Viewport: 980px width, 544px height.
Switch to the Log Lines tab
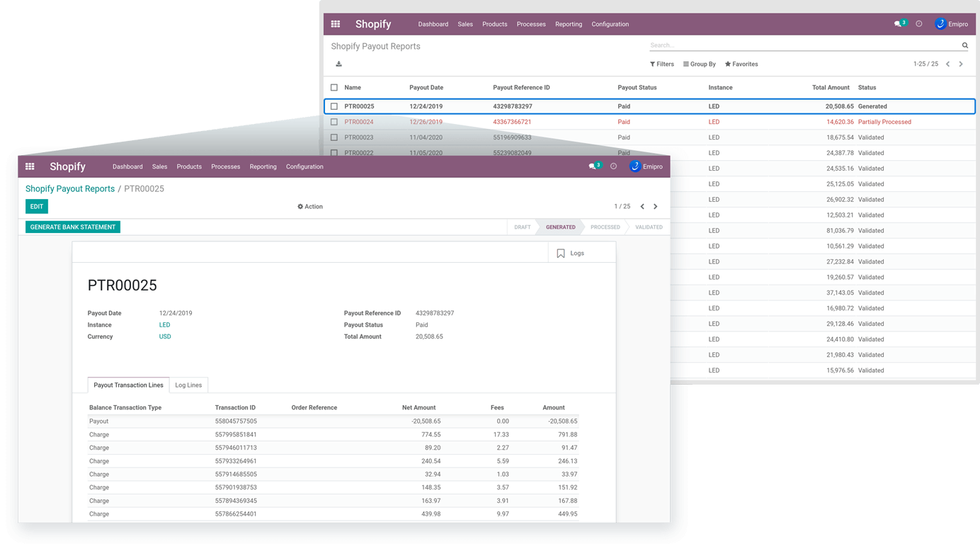(x=188, y=385)
